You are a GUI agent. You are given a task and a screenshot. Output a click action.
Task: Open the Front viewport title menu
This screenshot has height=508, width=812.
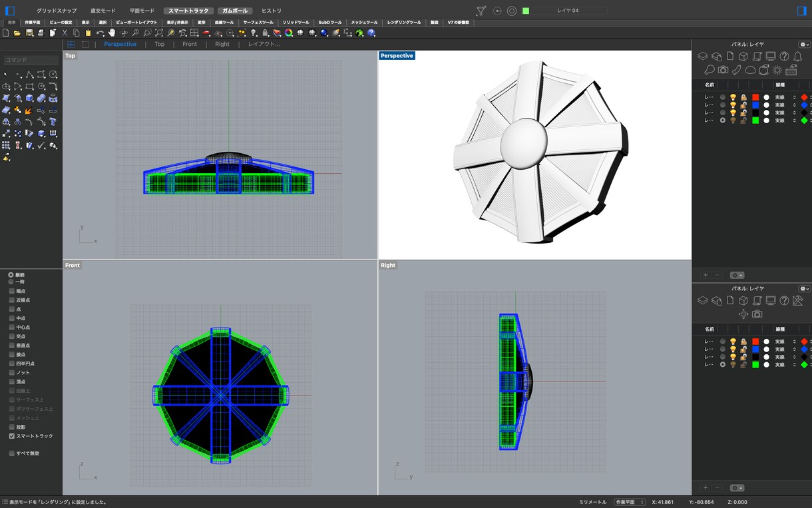click(73, 265)
